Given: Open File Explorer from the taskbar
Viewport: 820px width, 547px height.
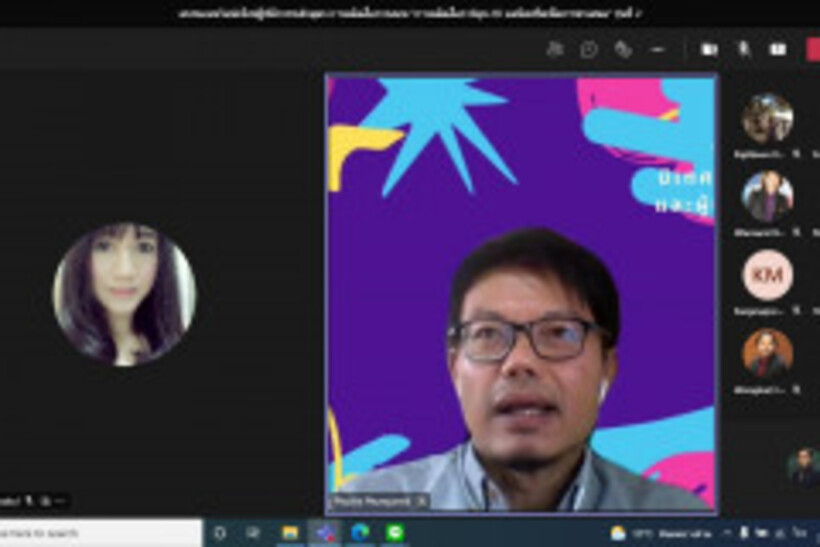Looking at the screenshot, I should [x=290, y=532].
